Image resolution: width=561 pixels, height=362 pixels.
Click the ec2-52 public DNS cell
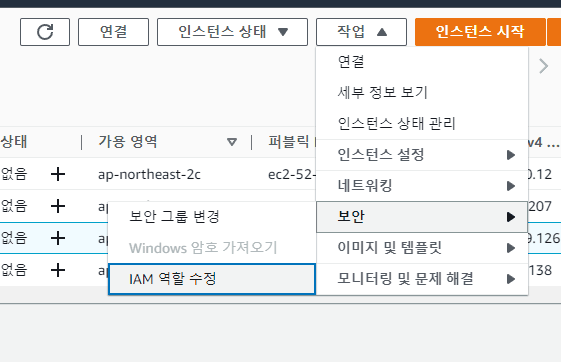point(292,175)
